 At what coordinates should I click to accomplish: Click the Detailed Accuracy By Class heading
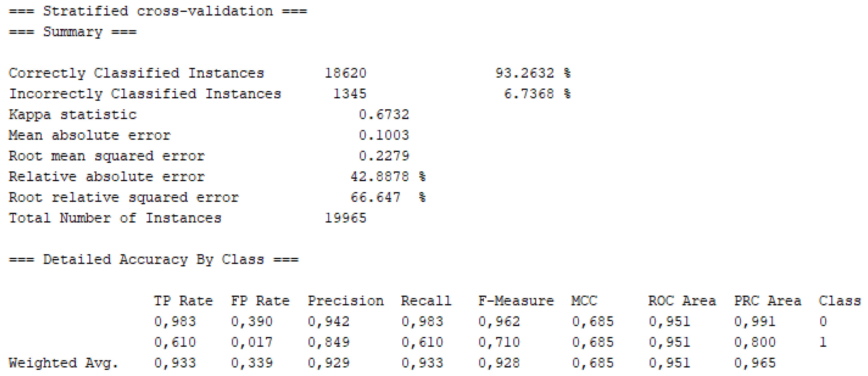coord(153,260)
